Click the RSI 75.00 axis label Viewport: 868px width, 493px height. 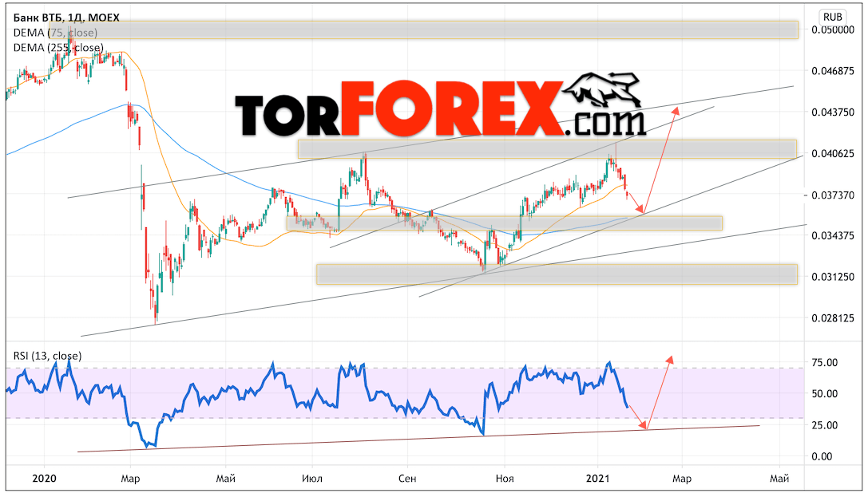click(824, 363)
